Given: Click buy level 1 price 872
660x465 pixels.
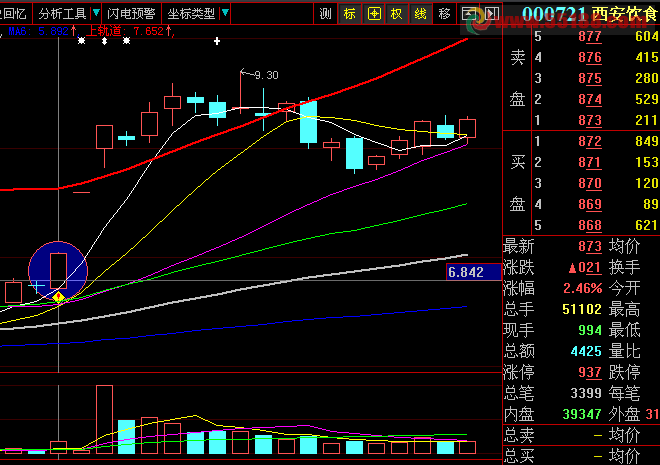Looking at the screenshot, I should (x=590, y=141).
